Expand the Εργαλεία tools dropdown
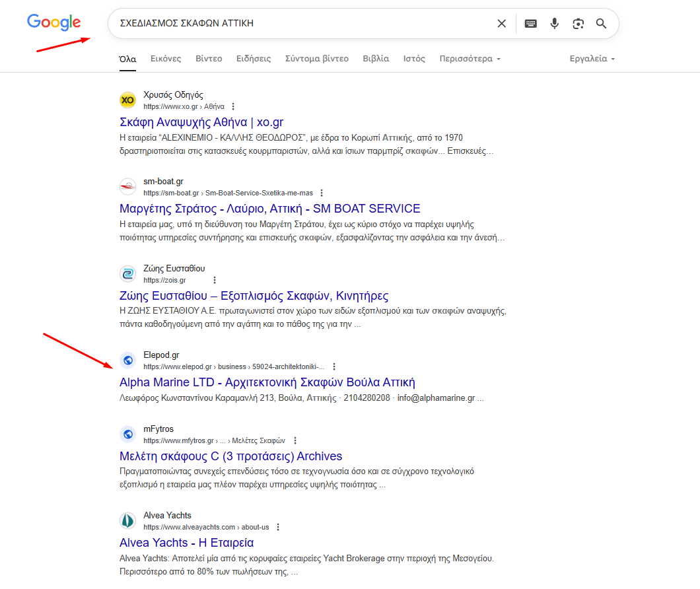This screenshot has height=589, width=700. coord(592,59)
